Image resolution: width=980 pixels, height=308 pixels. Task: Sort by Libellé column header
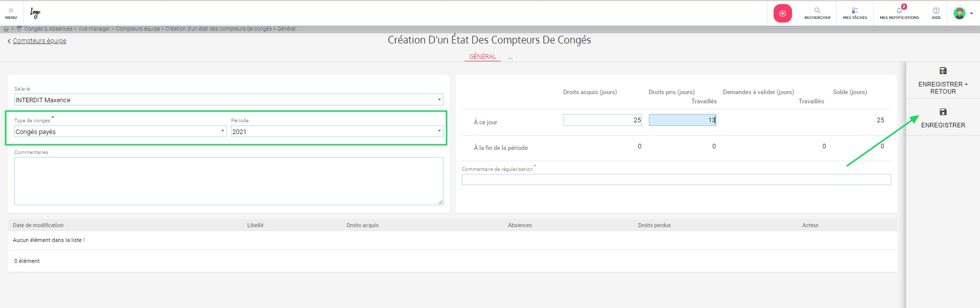coord(255,225)
